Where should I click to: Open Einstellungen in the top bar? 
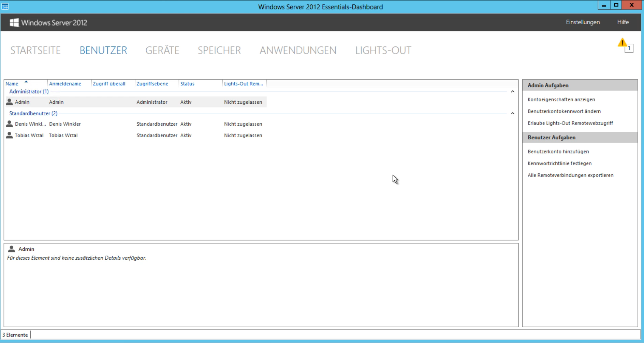tap(583, 22)
